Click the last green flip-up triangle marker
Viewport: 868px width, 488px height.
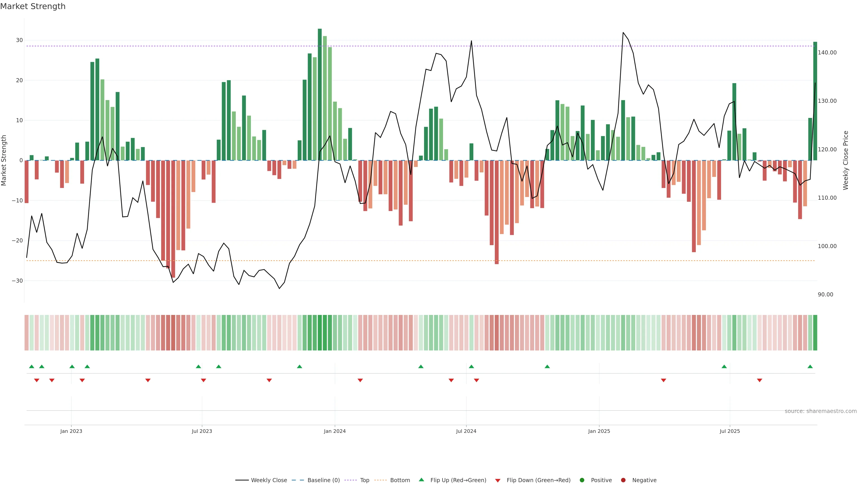(x=810, y=366)
